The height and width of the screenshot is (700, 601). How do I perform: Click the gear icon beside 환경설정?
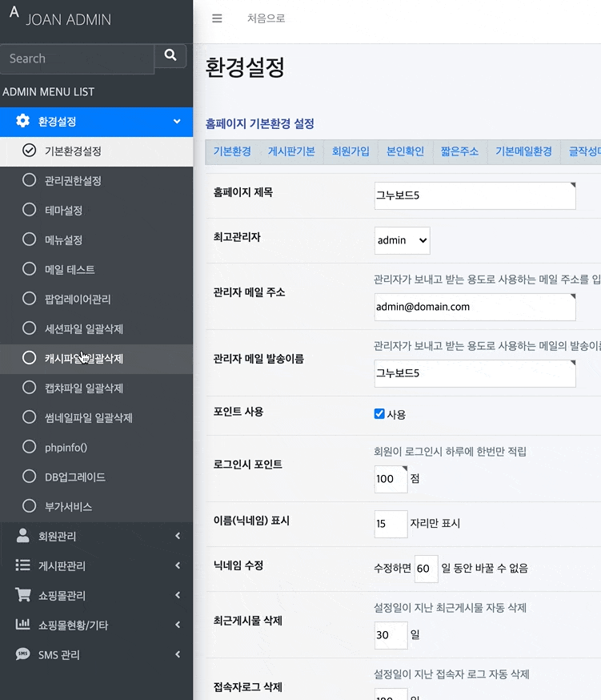tap(23, 121)
